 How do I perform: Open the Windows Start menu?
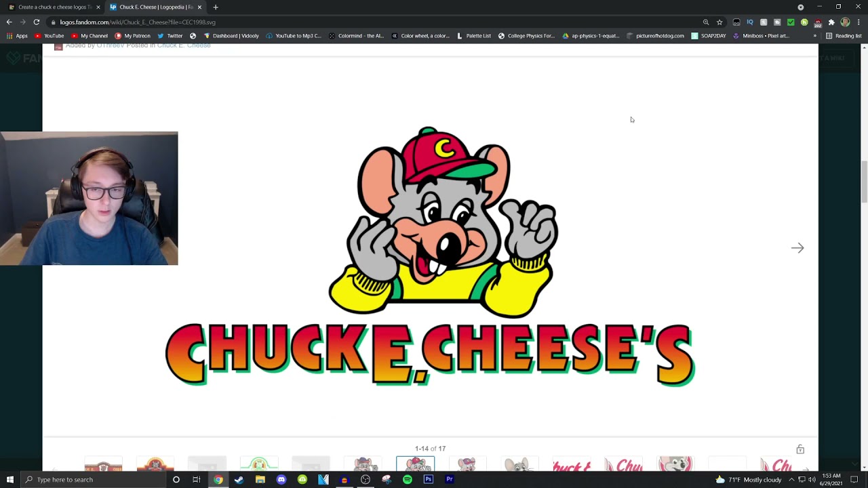click(x=9, y=480)
